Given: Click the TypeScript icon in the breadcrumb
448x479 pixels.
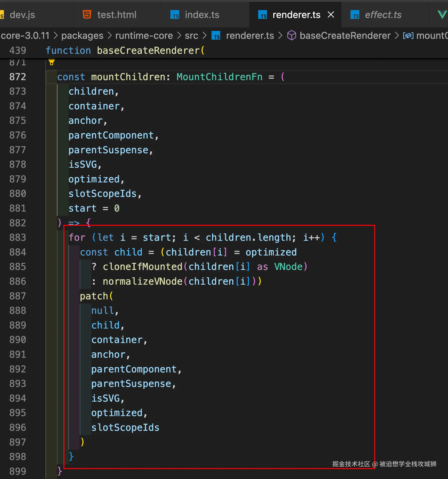Looking at the screenshot, I should 216,36.
